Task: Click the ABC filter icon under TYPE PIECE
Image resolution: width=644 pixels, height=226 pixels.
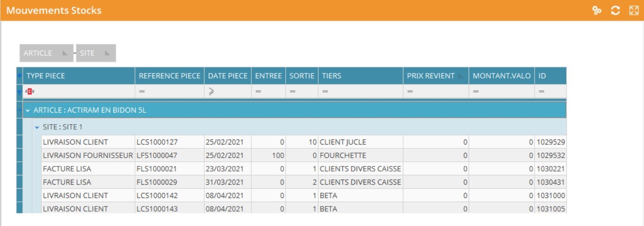Action: [x=30, y=92]
